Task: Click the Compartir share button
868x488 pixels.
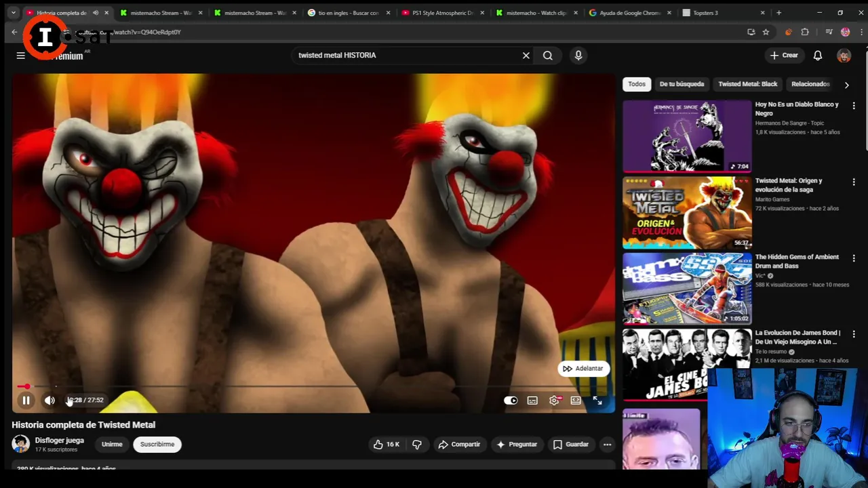Action: click(x=459, y=445)
